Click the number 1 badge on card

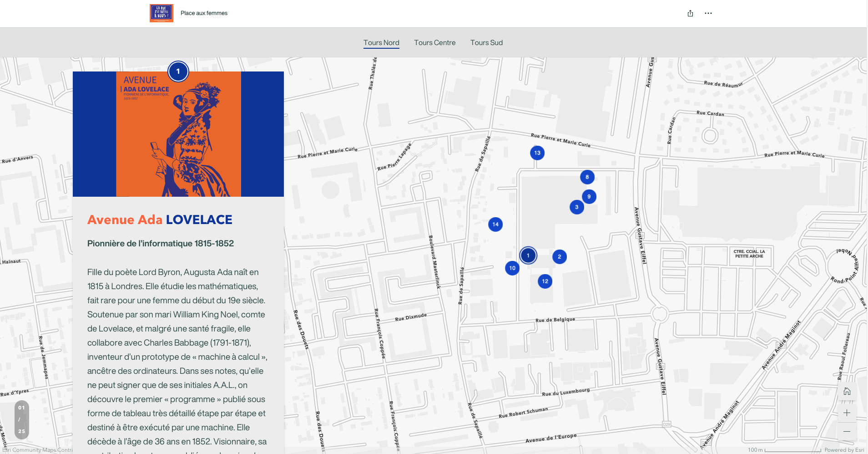click(x=178, y=71)
